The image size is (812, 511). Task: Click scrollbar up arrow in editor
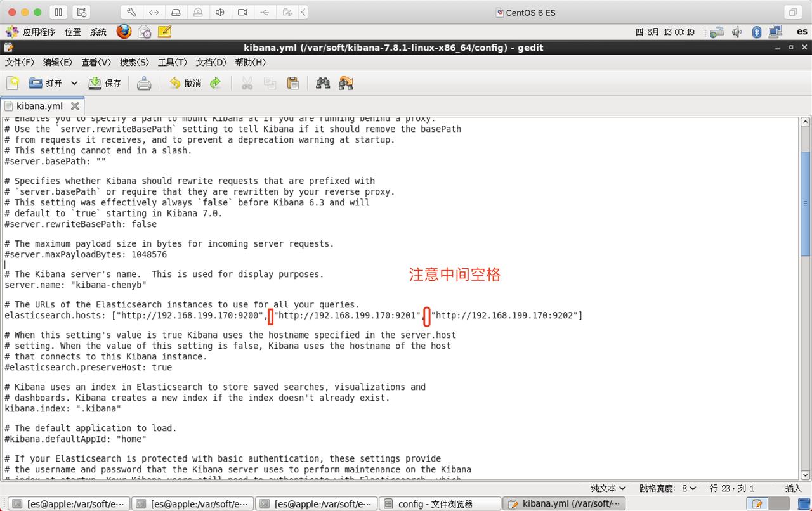point(805,122)
